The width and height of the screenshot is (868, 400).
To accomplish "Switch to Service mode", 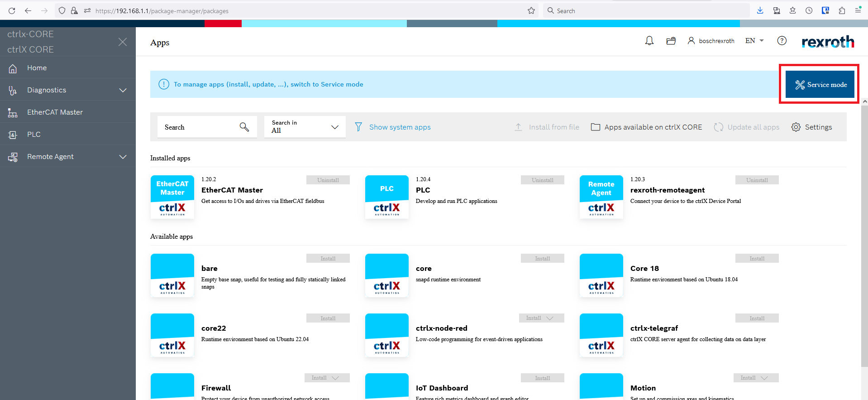I will coord(820,85).
